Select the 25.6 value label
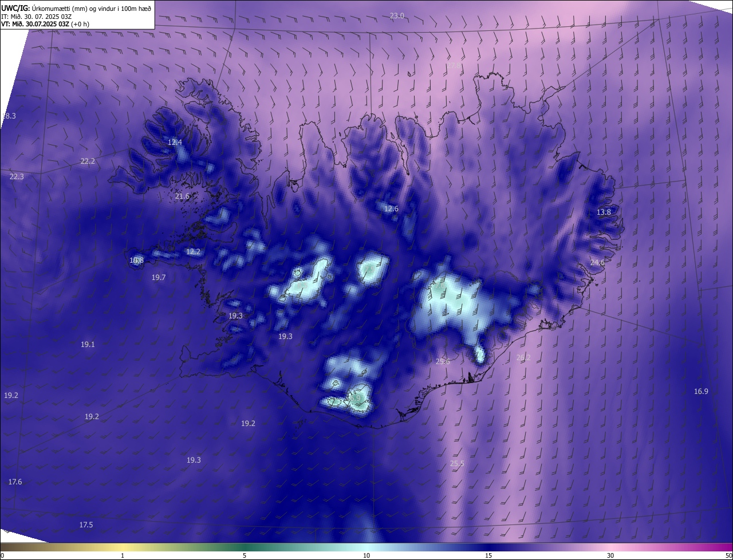Screen dimensions: 733x560 point(443,361)
